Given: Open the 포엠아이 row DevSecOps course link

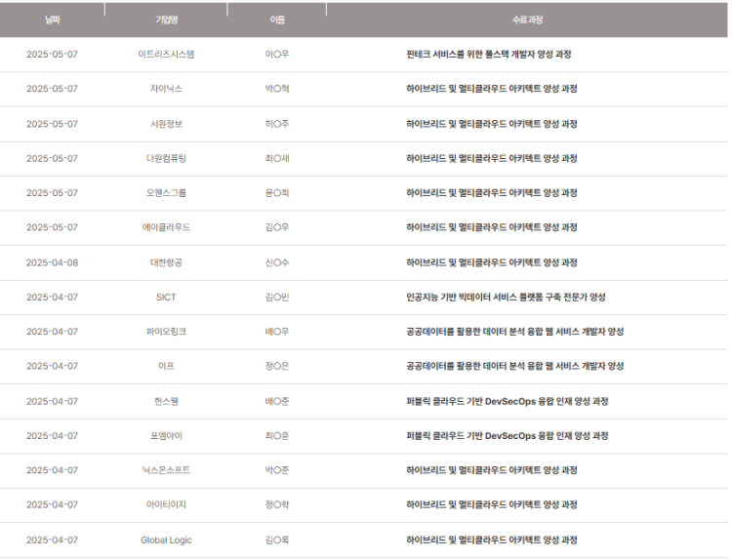Looking at the screenshot, I should click(507, 435).
